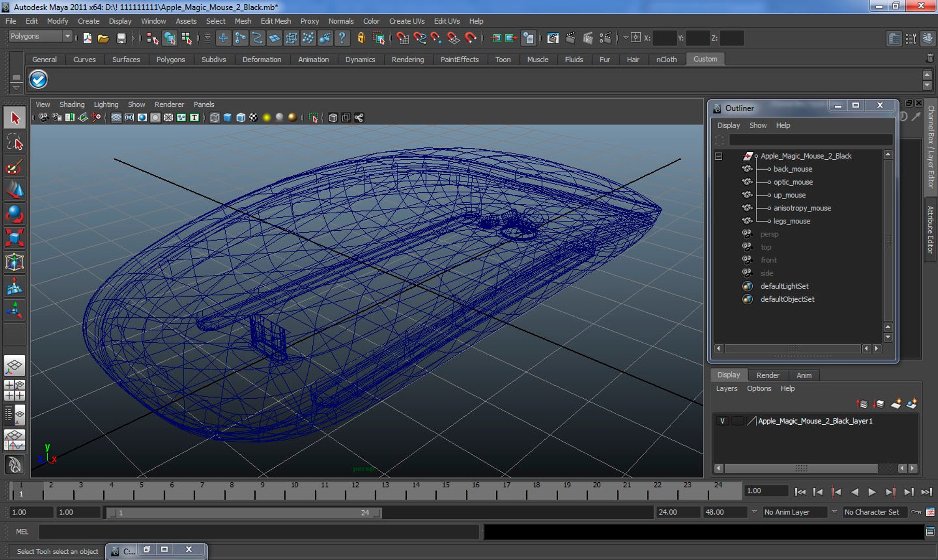
Task: Select back_mouse in the Outliner
Action: click(792, 169)
